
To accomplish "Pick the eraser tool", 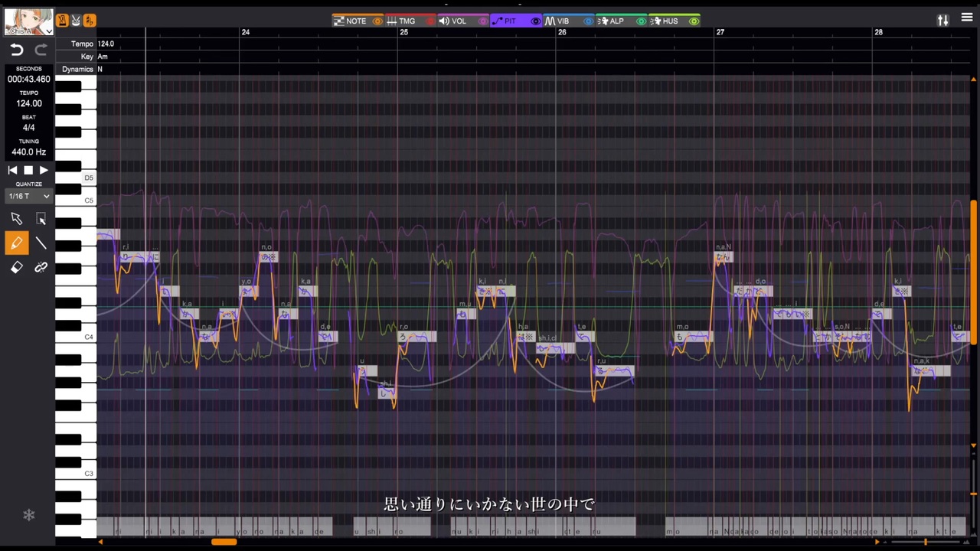I will [17, 267].
